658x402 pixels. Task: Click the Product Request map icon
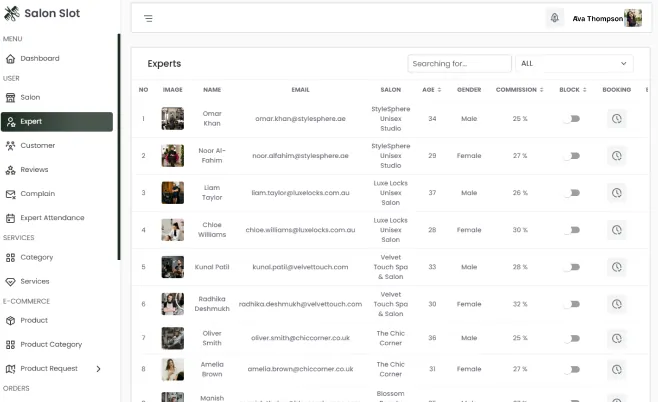pyautogui.click(x=10, y=369)
